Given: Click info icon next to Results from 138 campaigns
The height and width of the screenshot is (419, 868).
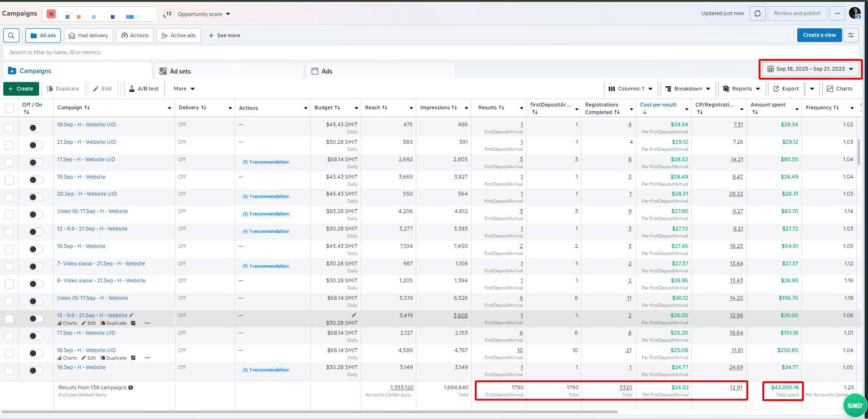Looking at the screenshot, I should point(131,387).
